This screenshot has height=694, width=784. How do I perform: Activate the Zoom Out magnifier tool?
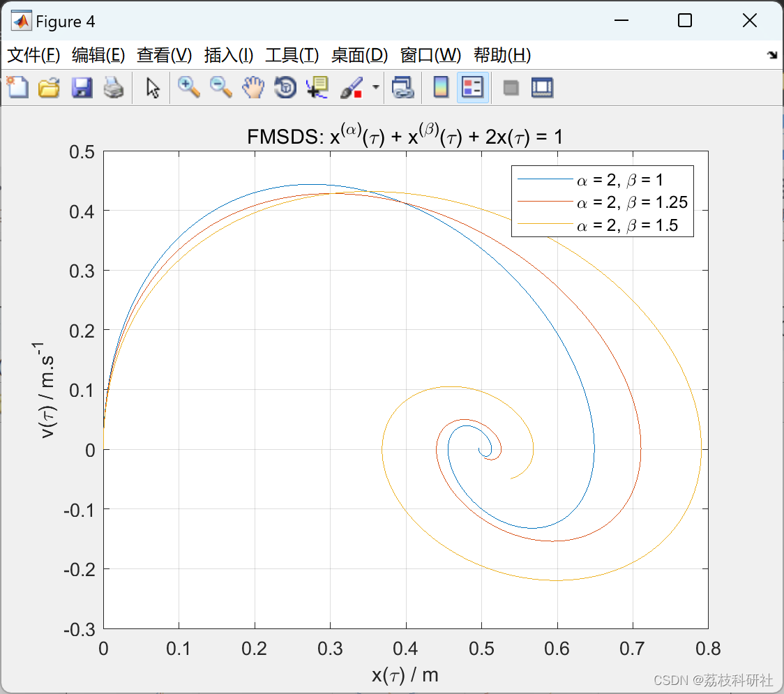220,87
